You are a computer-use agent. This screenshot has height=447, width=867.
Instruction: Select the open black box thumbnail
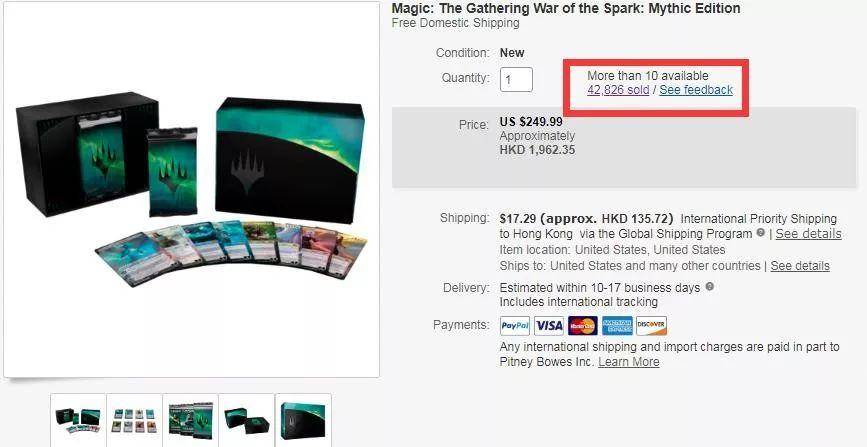tap(247, 420)
